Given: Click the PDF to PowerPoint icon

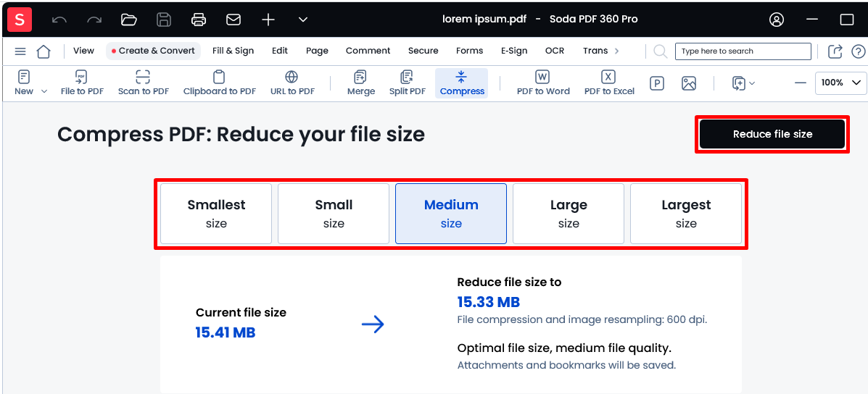Looking at the screenshot, I should click(657, 83).
